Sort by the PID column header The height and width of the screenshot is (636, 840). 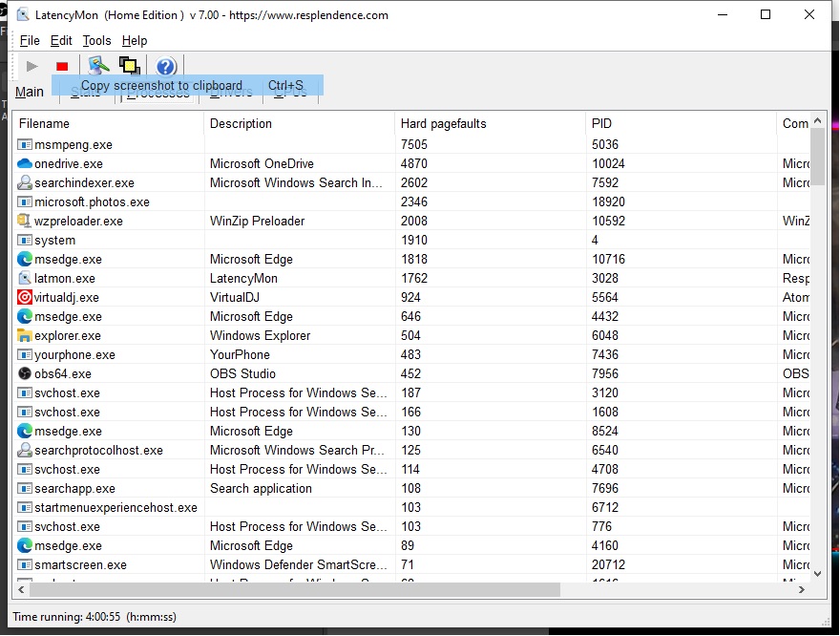[x=682, y=124]
